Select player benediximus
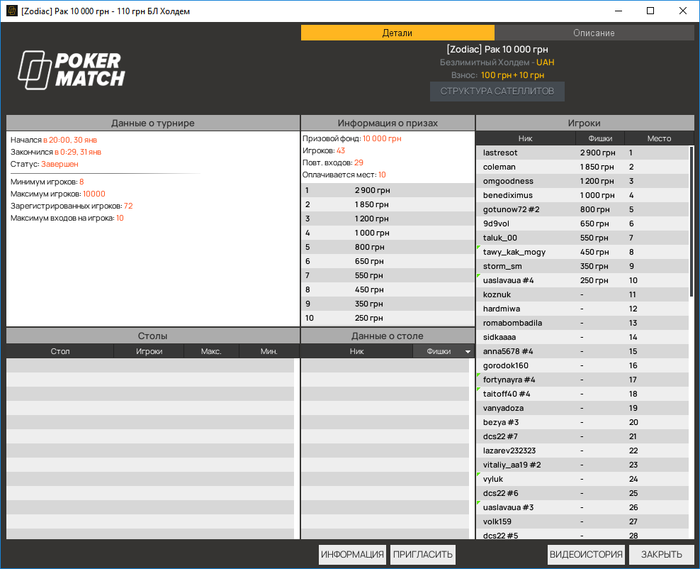This screenshot has height=569, width=700. click(582, 195)
